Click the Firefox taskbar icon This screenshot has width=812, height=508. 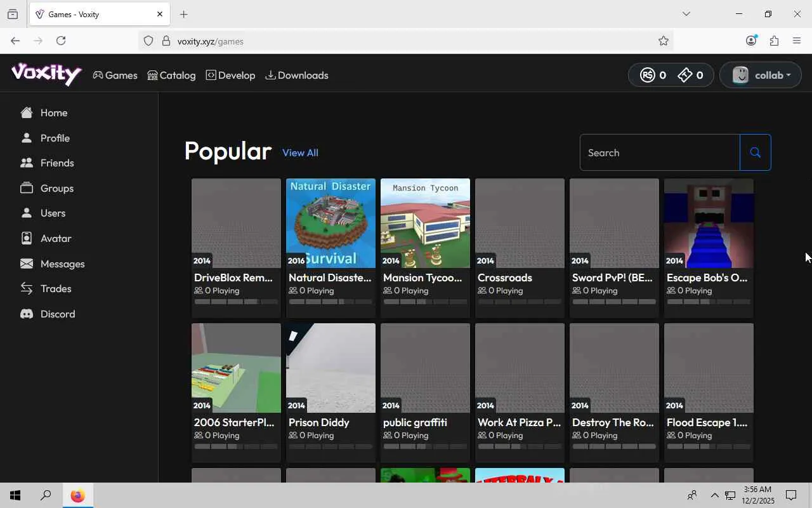77,495
